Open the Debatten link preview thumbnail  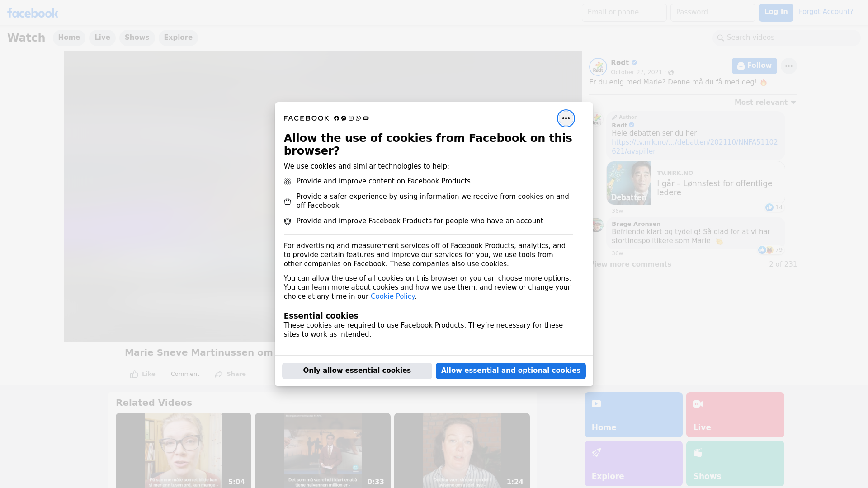tap(629, 183)
